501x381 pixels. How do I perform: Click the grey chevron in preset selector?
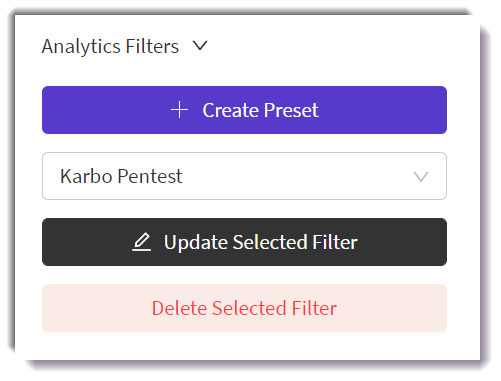point(421,177)
